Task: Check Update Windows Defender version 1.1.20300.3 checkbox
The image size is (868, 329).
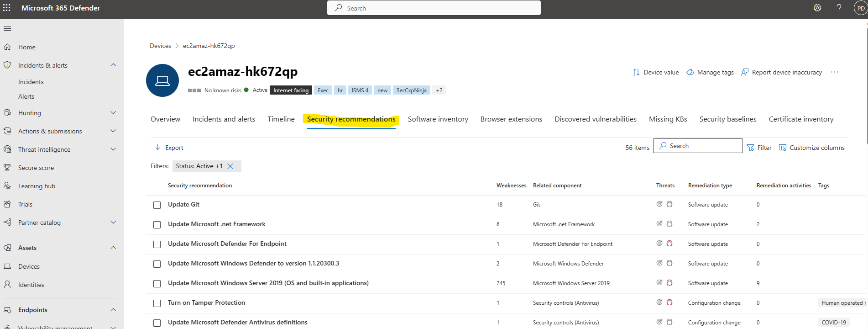Action: pos(157,264)
